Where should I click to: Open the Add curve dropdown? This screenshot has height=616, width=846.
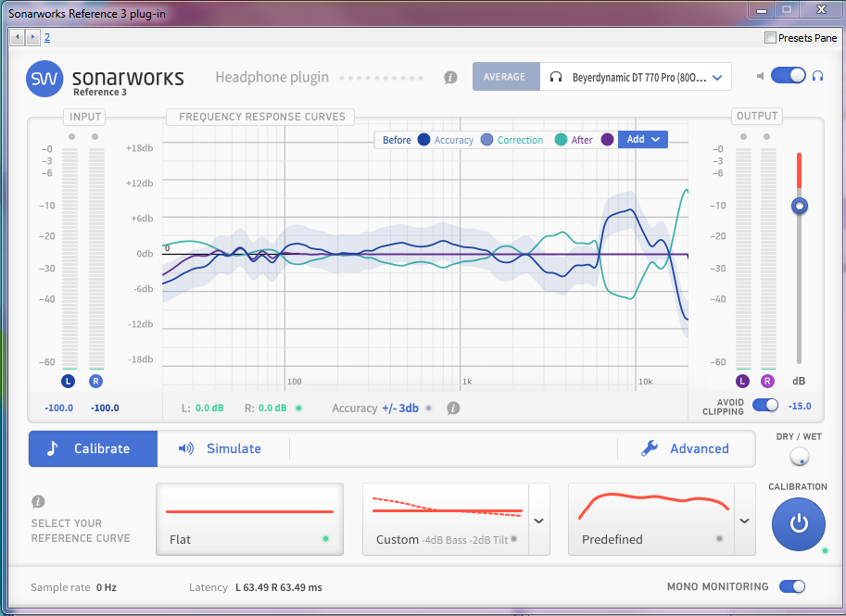tap(642, 139)
